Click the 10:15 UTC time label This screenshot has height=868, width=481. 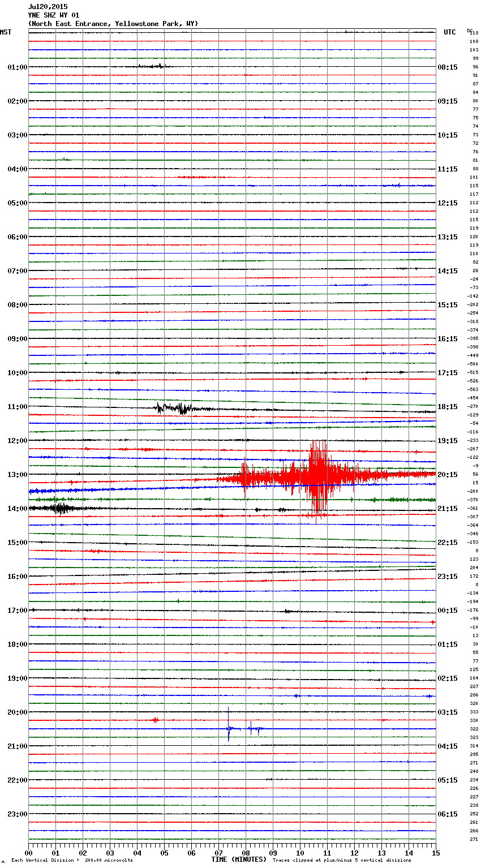point(448,135)
